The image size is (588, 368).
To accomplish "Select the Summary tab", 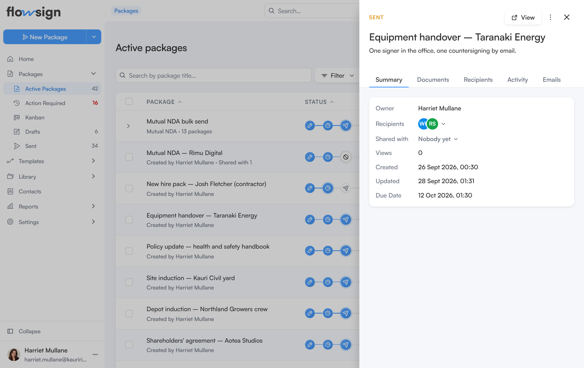I will click(x=389, y=80).
